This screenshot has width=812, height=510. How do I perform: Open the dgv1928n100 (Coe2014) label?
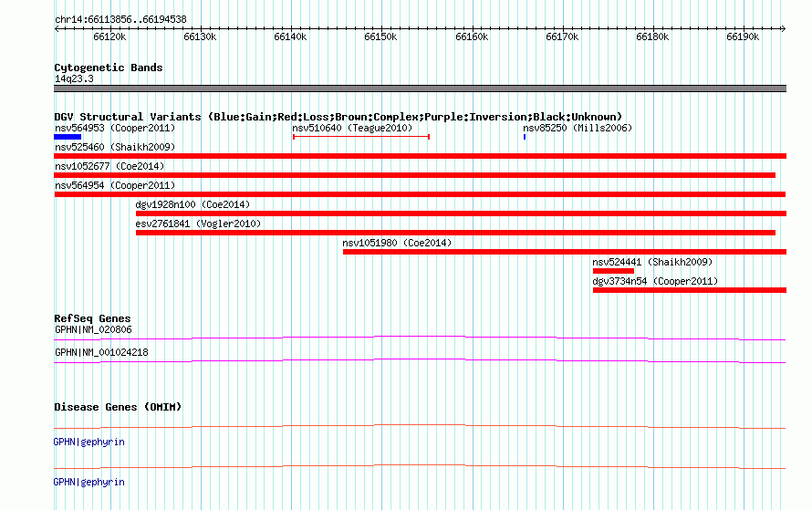coord(193,204)
